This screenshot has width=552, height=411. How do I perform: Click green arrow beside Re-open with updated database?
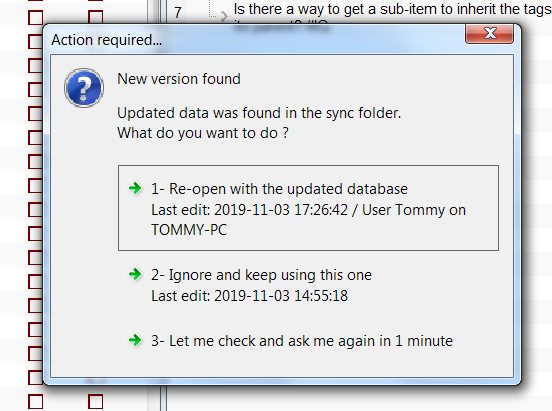pyautogui.click(x=135, y=188)
